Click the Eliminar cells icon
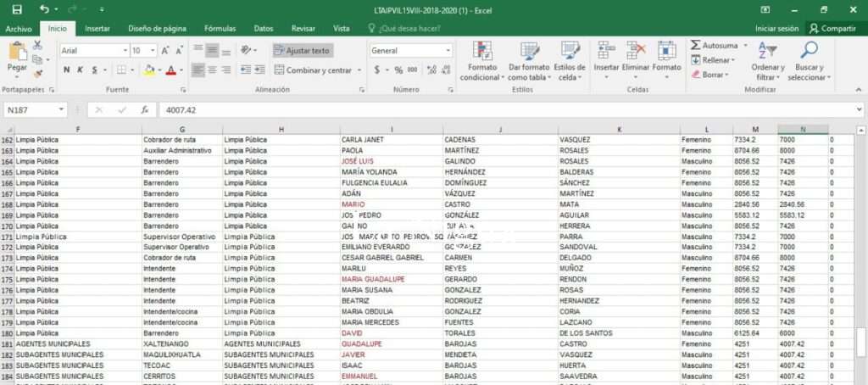Screen dimensions: 868x385 [x=635, y=50]
